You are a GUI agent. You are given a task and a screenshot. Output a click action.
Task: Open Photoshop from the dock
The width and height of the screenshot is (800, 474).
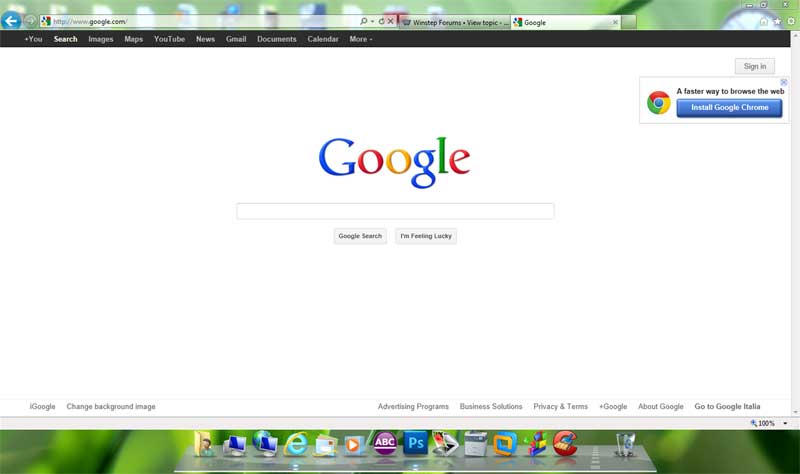point(416,443)
